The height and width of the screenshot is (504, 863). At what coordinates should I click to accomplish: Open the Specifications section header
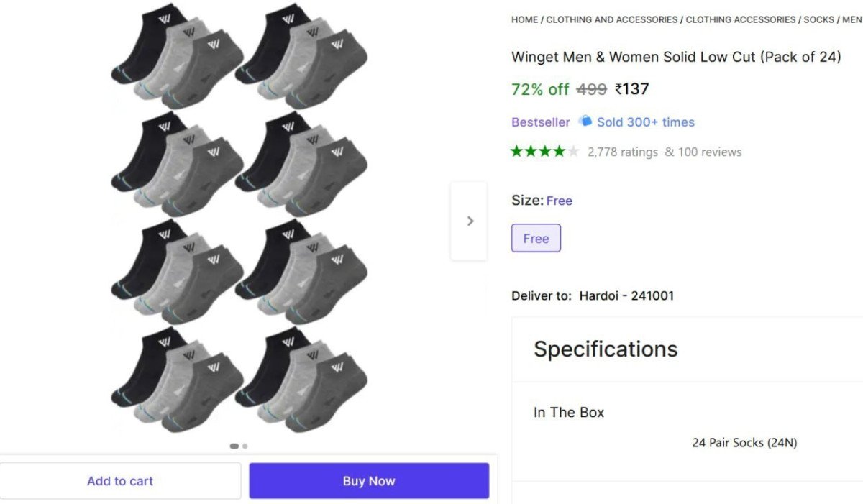tap(606, 349)
